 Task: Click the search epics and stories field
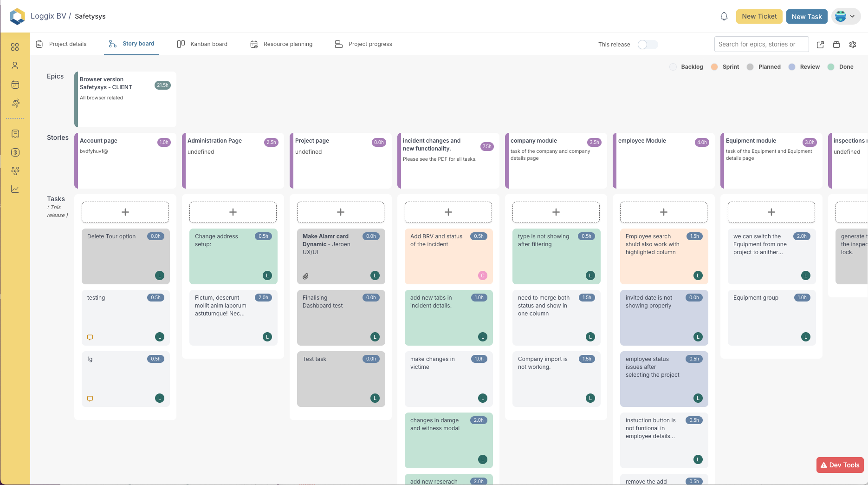point(761,44)
